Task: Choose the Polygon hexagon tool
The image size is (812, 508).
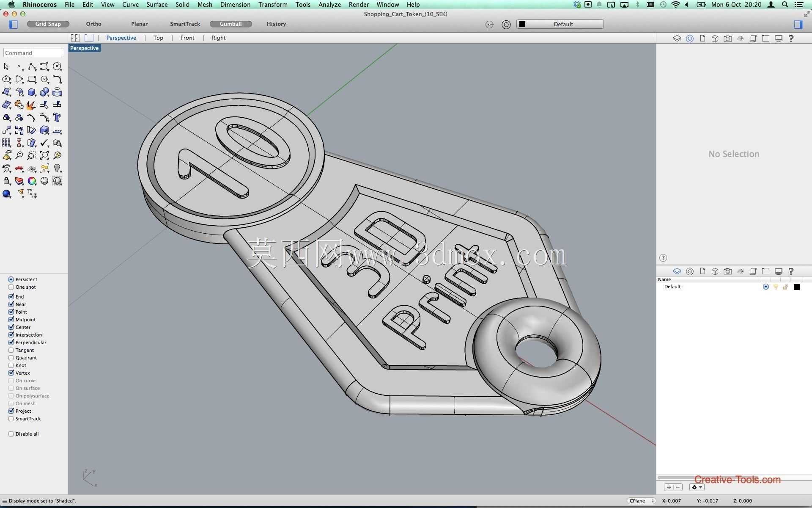Action: pyautogui.click(x=44, y=80)
